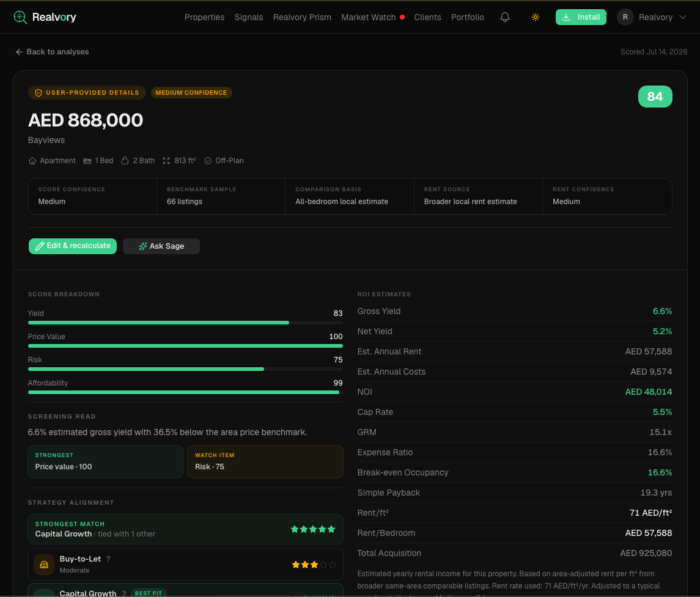
Task: Click the download icon in Install
Action: [x=566, y=17]
